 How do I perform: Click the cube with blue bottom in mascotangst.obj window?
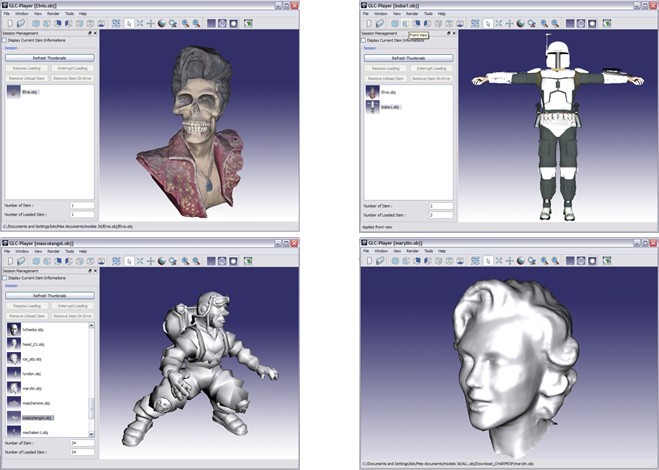point(101,261)
